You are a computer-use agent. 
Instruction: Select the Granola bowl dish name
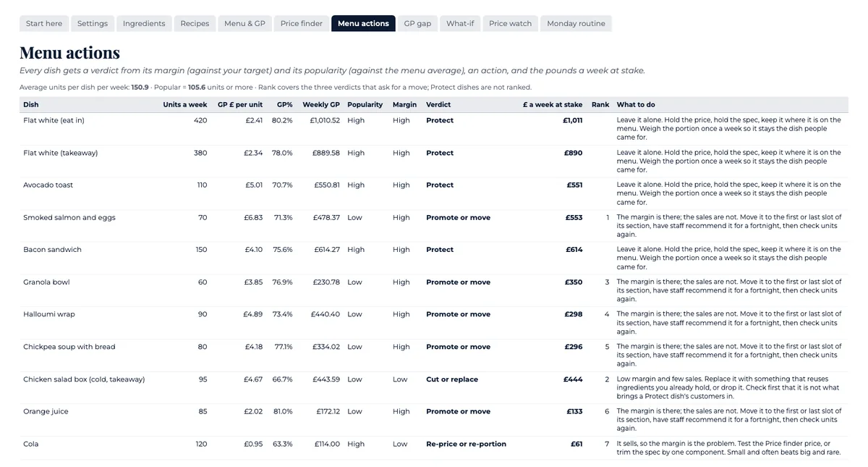46,282
